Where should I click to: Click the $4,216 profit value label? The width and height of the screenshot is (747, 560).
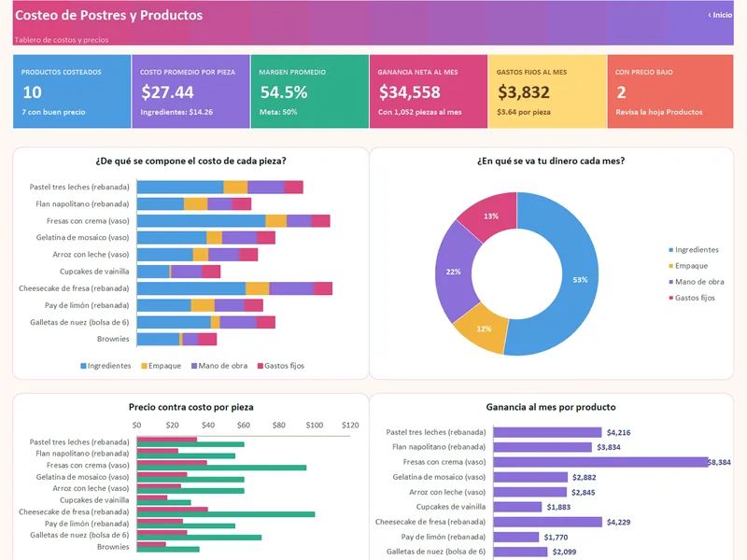point(618,432)
